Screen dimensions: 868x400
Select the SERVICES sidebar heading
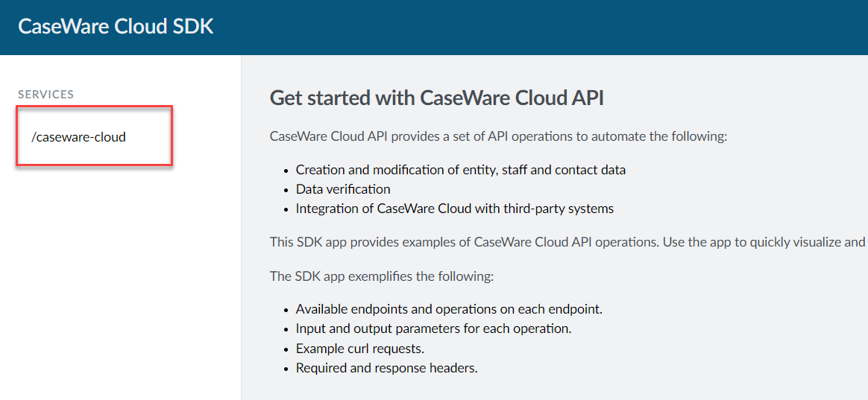tap(46, 95)
